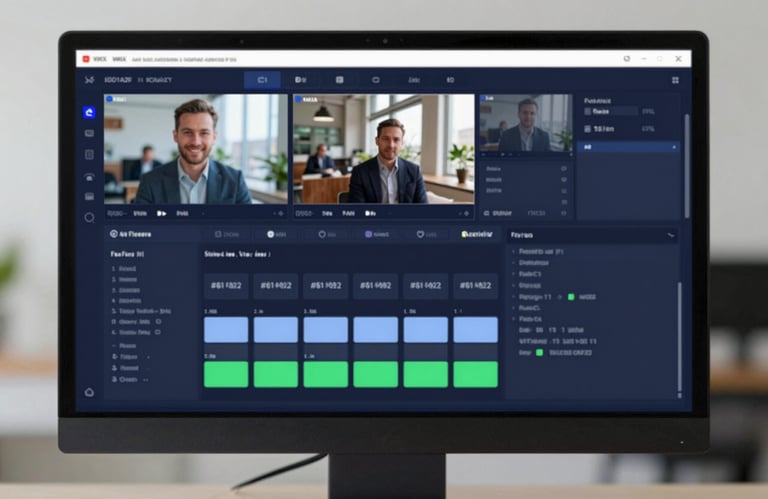The height and width of the screenshot is (499, 768).
Task: Click the play icon under the first video
Action: coord(161,214)
